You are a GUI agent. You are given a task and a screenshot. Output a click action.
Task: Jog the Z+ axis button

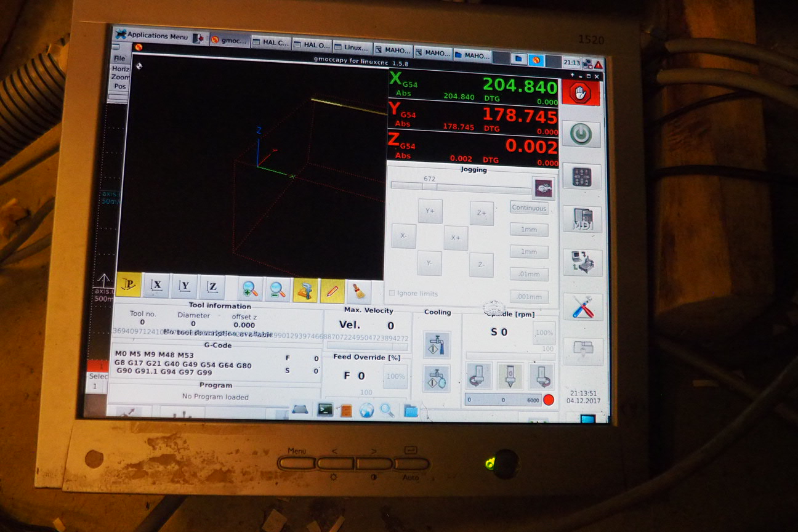click(482, 213)
